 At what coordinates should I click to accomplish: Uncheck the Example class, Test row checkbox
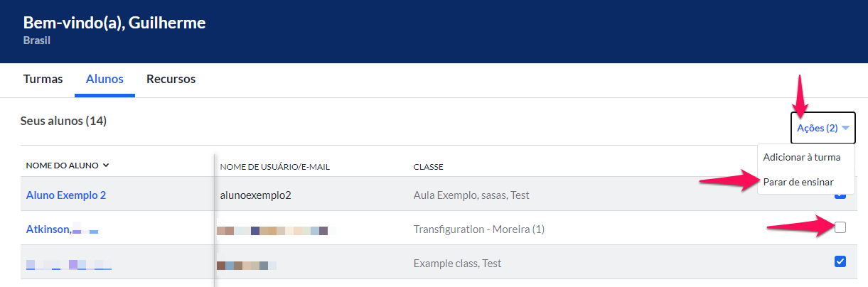pos(840,261)
